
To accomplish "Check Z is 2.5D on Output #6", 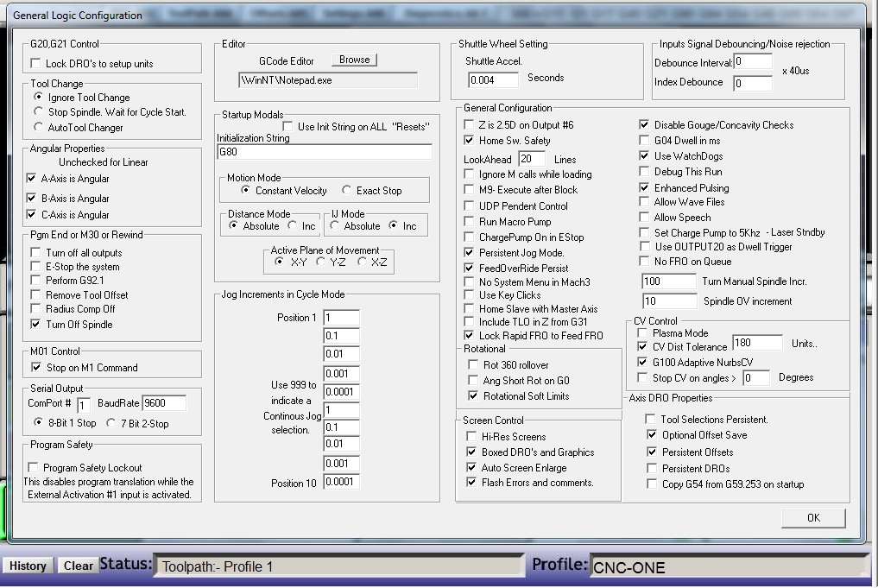I will click(471, 125).
